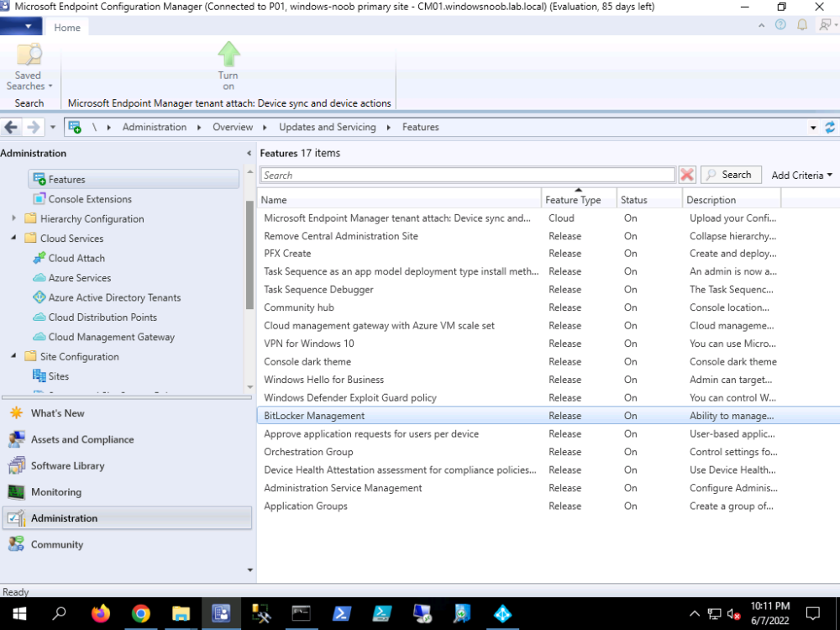Click the Cloud Attach node icon

pos(39,258)
